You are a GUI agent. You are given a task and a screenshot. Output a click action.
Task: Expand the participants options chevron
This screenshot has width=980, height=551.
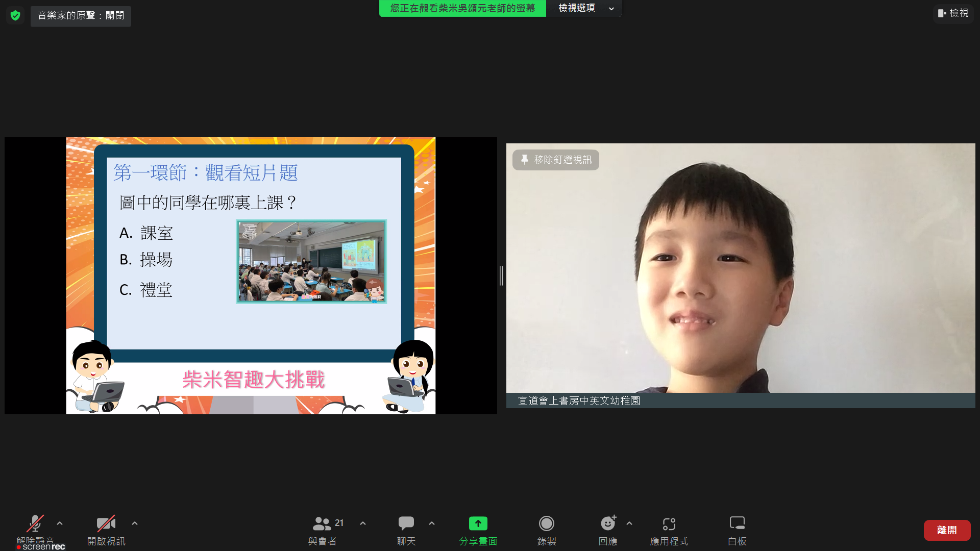(363, 523)
